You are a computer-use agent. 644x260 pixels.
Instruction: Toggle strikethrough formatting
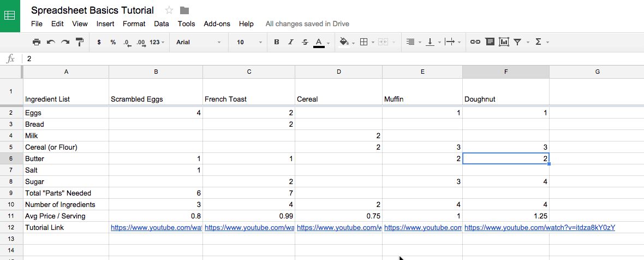305,42
